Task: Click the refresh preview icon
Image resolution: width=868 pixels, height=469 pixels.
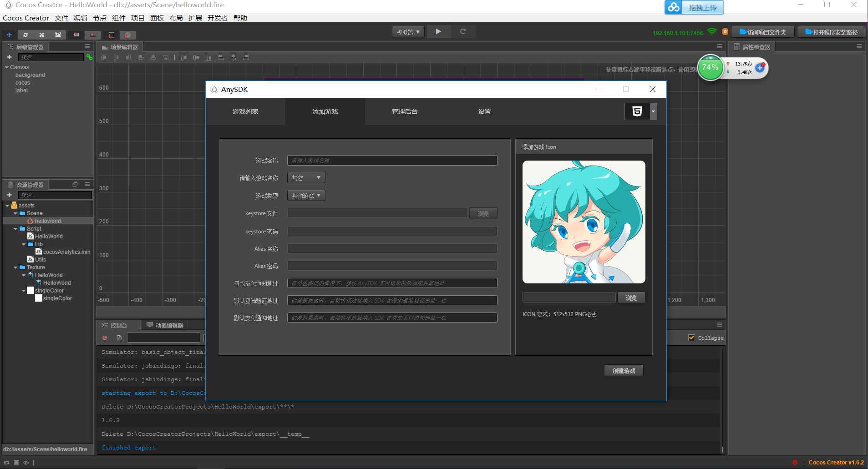Action: pyautogui.click(x=463, y=31)
